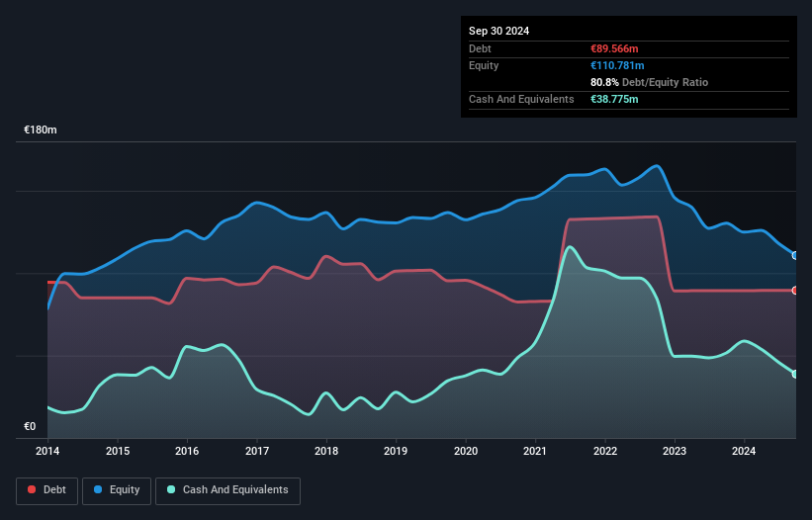812x520 pixels.
Task: Click the 2019 x-axis label
Action: click(x=396, y=451)
